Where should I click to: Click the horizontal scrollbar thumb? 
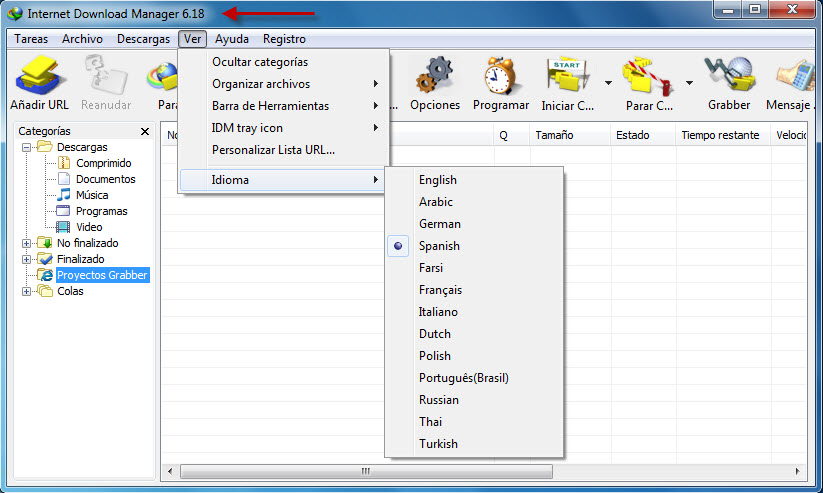[x=366, y=471]
